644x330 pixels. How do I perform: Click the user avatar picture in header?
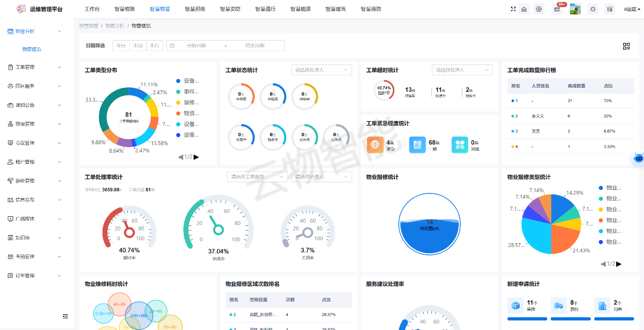tap(575, 9)
